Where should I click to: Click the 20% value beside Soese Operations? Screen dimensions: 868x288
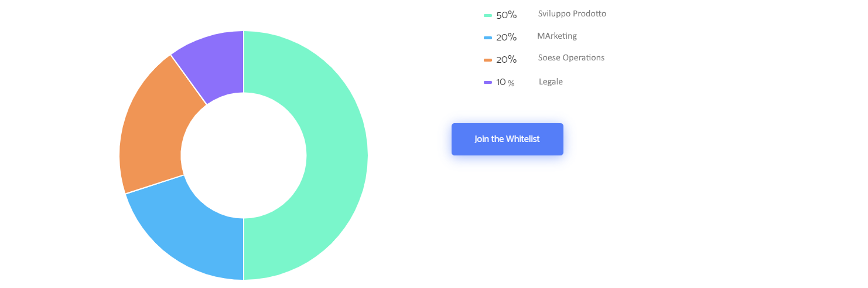pos(507,60)
